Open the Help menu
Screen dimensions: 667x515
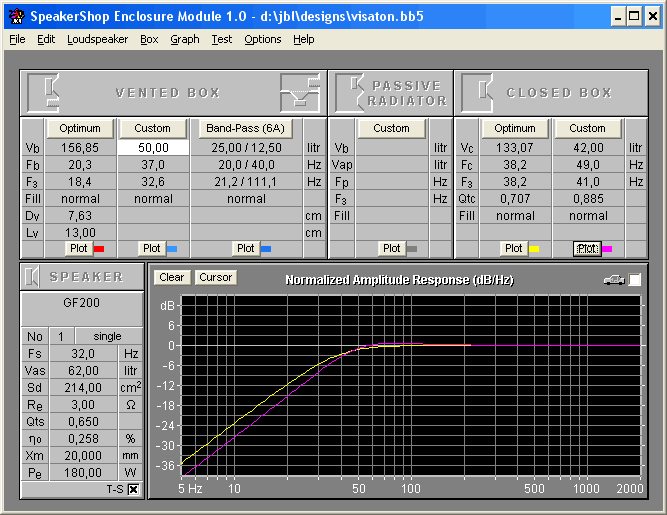tap(304, 39)
